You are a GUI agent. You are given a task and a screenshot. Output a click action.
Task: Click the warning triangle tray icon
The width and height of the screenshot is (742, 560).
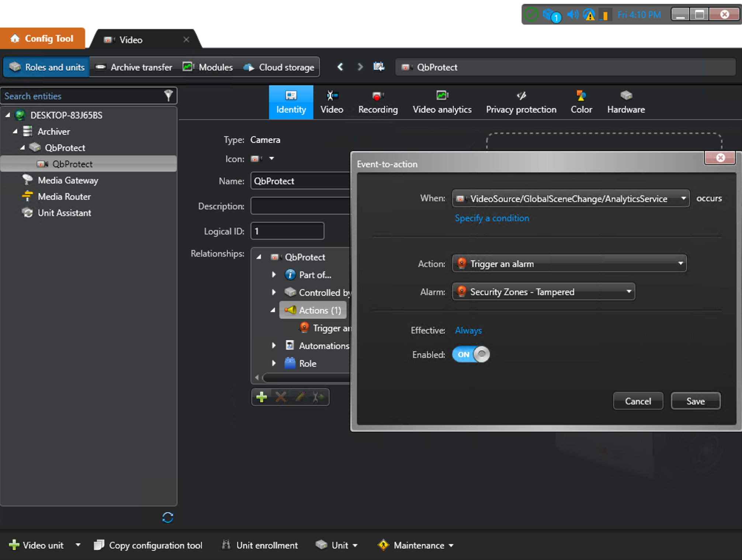click(589, 15)
